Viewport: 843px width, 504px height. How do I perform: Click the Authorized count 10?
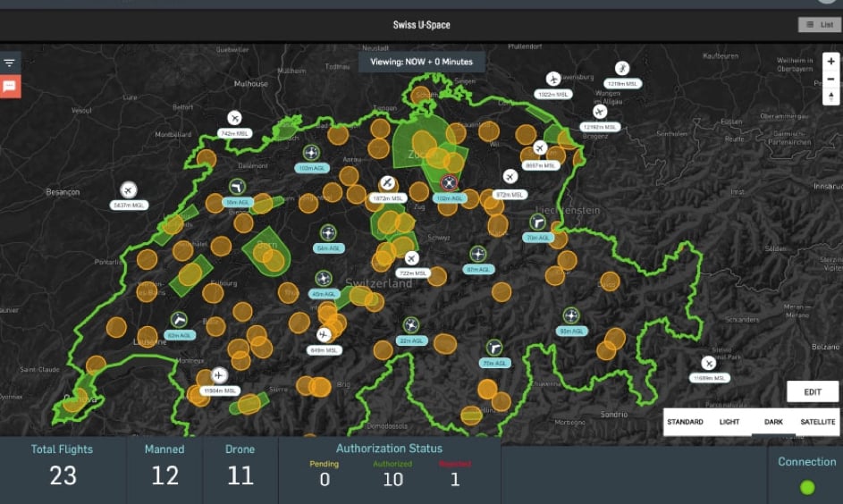pos(393,479)
